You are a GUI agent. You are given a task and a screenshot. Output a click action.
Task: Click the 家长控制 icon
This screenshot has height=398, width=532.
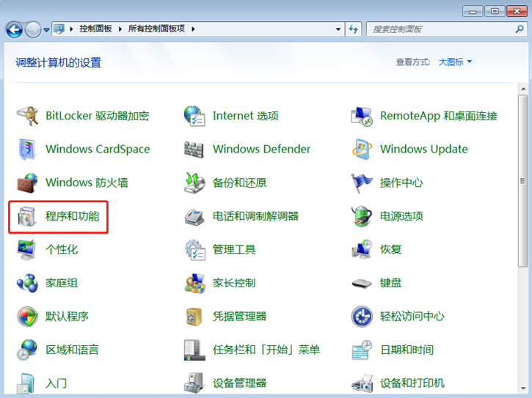tap(194, 283)
